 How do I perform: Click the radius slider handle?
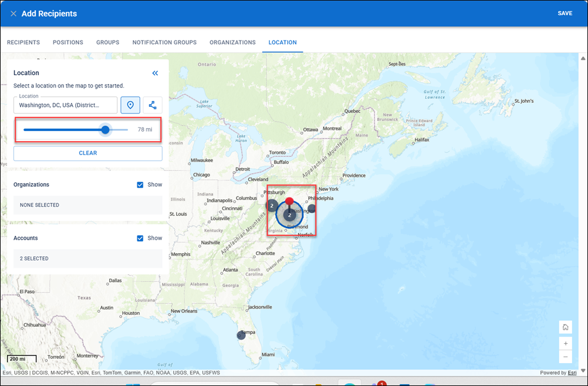(106, 130)
